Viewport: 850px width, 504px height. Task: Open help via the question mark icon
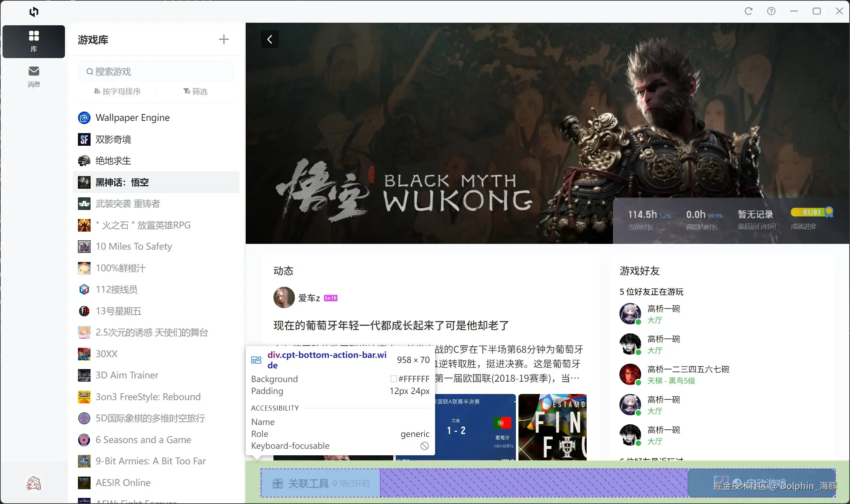[x=772, y=11]
